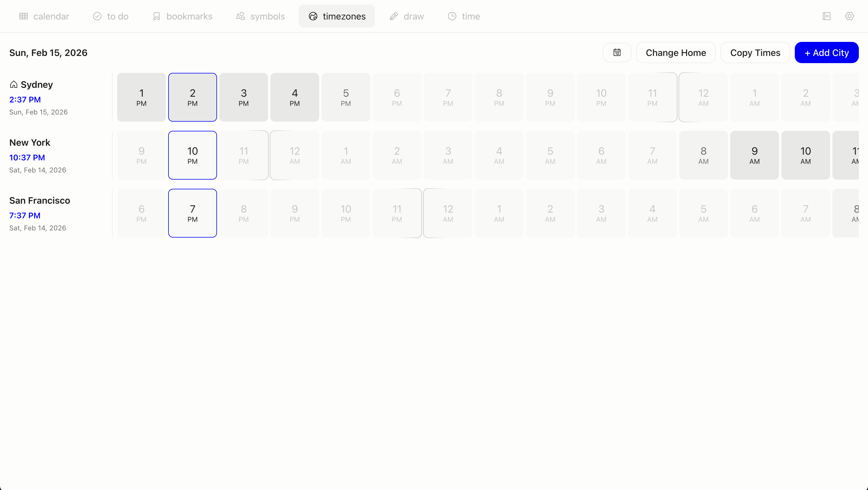The height and width of the screenshot is (490, 868).
Task: Click the time clock icon
Action: (451, 16)
